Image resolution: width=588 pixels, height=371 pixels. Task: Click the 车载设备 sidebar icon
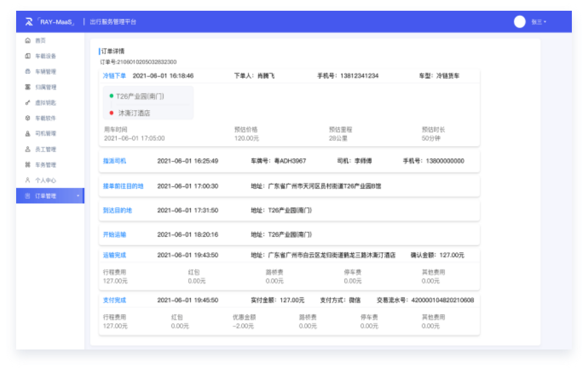pos(28,56)
